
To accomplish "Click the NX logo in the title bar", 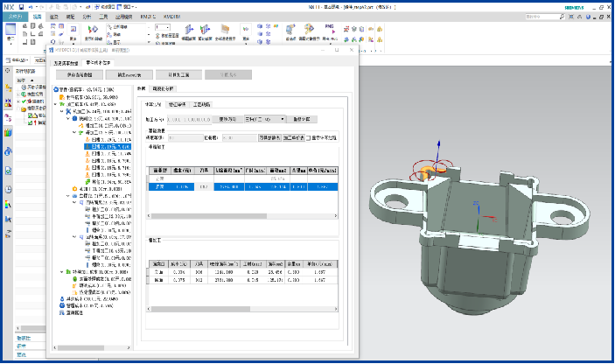I will [7, 6].
